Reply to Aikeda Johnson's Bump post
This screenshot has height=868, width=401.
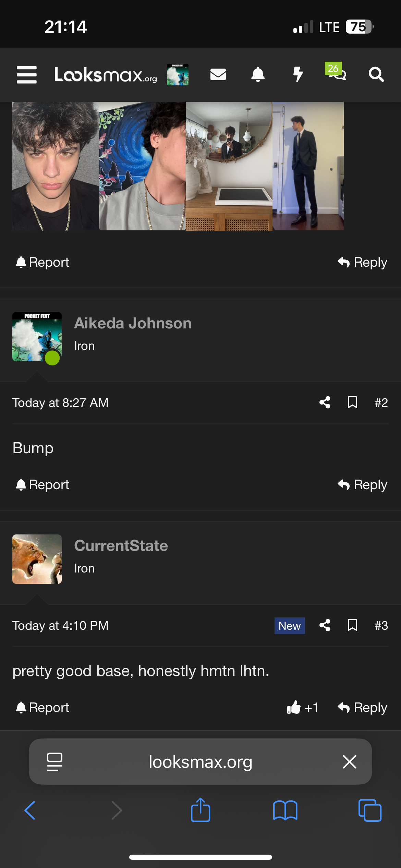tap(362, 485)
